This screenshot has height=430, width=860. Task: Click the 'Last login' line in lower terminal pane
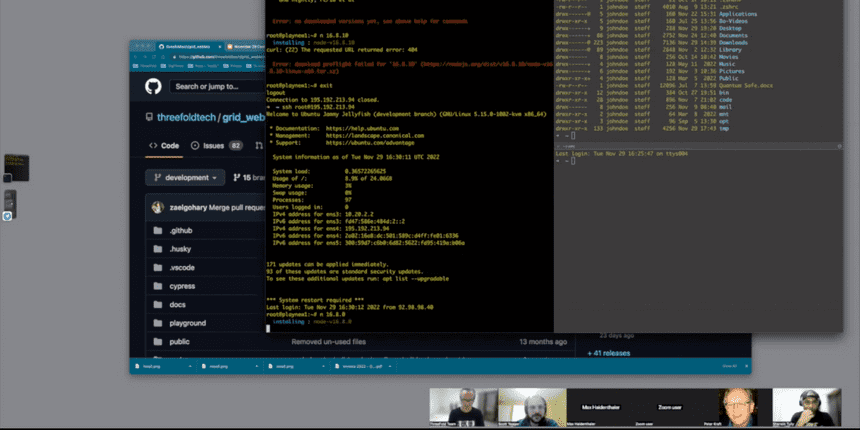[x=622, y=154]
